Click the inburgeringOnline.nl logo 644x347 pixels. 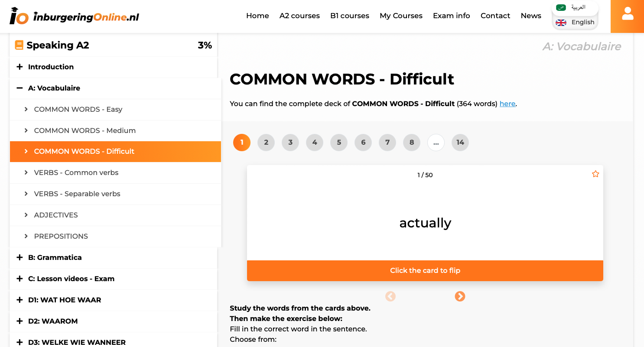(x=75, y=16)
